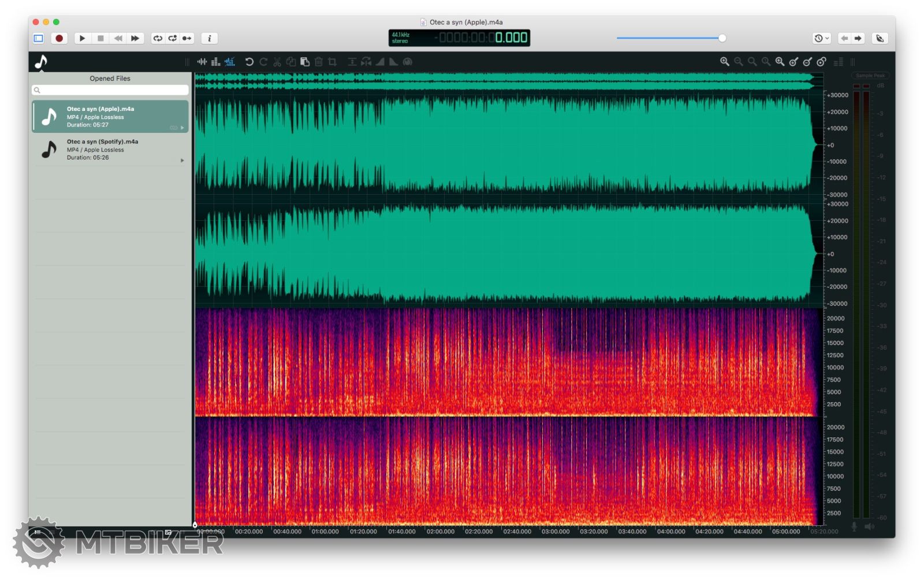Toggle loop playback mode
Image resolution: width=924 pixels, height=579 pixels.
(x=158, y=38)
